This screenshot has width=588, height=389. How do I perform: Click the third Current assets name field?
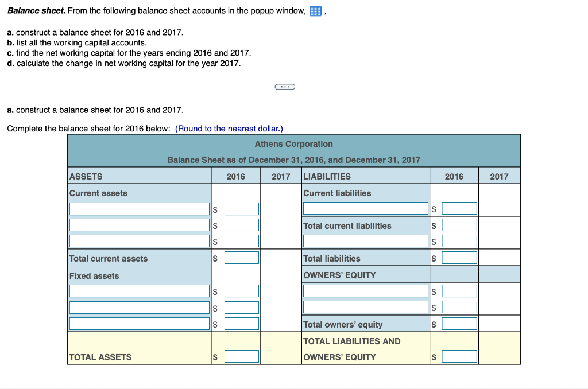coord(138,240)
